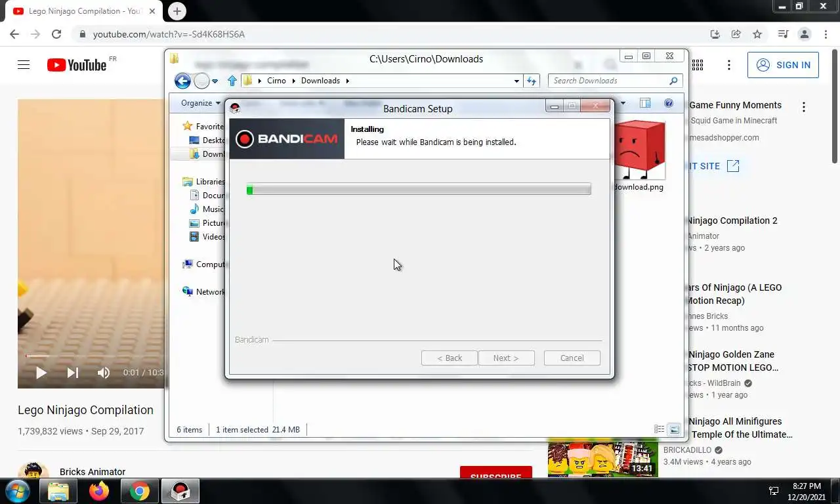This screenshot has height=504, width=840.
Task: Skip to next video in player
Action: [x=73, y=373]
